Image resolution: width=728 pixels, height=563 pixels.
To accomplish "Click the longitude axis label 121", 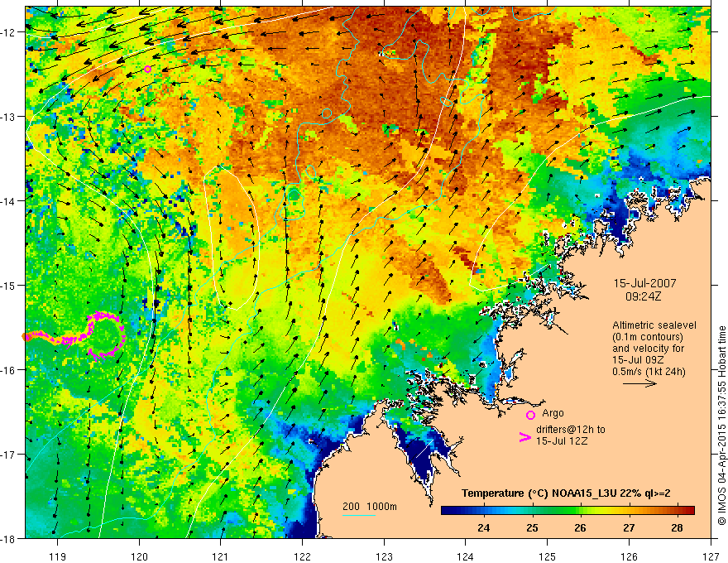I will [x=221, y=556].
